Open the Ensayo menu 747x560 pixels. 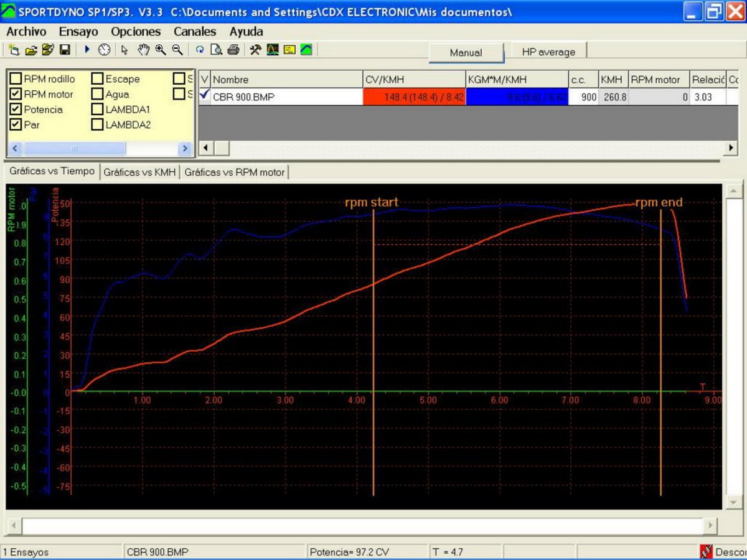point(78,32)
